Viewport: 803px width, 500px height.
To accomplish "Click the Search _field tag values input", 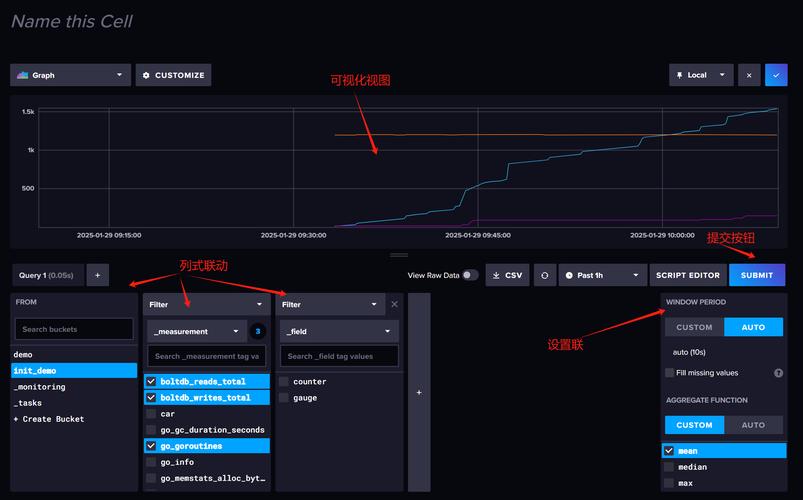I will coord(340,356).
